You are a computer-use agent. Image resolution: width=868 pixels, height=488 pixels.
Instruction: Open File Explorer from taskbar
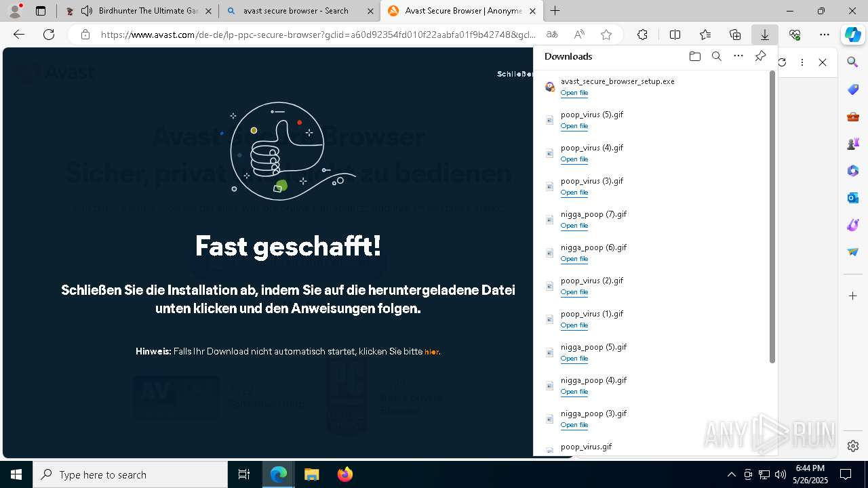tap(311, 474)
